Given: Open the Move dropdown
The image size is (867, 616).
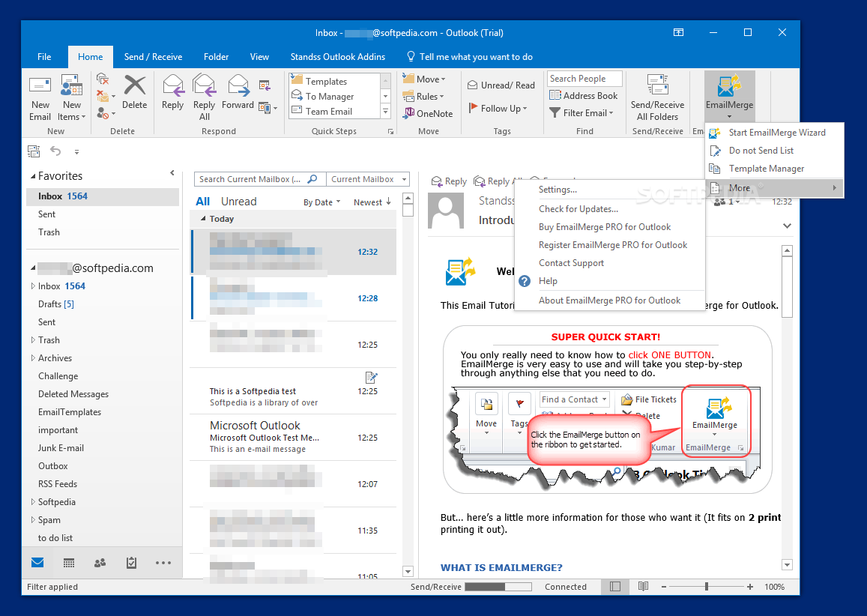Looking at the screenshot, I should (424, 79).
